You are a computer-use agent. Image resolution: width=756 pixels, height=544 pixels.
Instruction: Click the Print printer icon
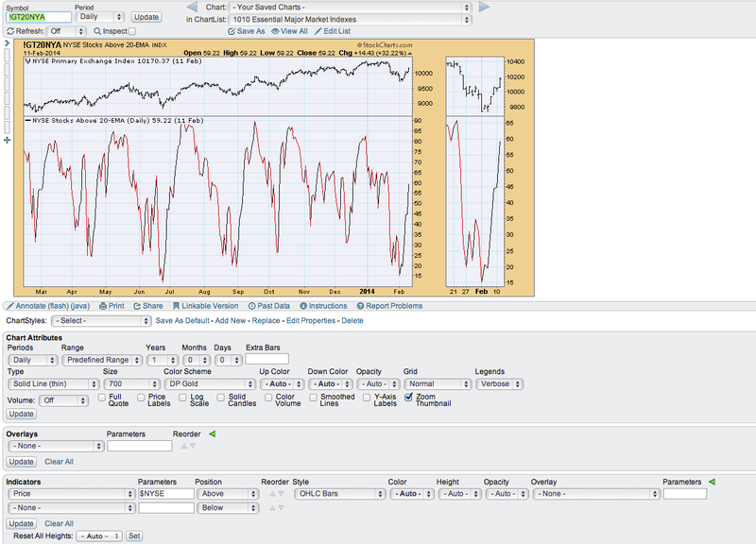coord(103,306)
